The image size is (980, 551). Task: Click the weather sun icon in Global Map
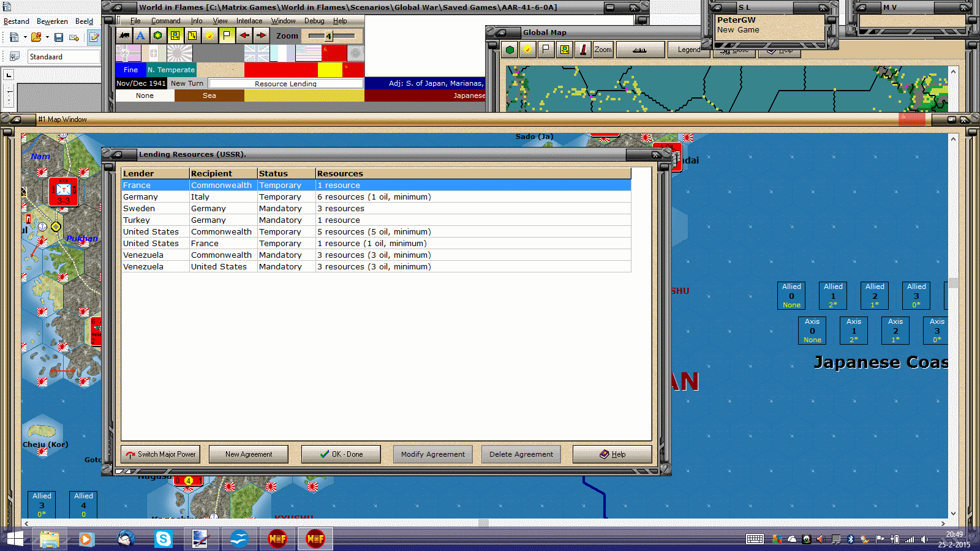click(527, 50)
